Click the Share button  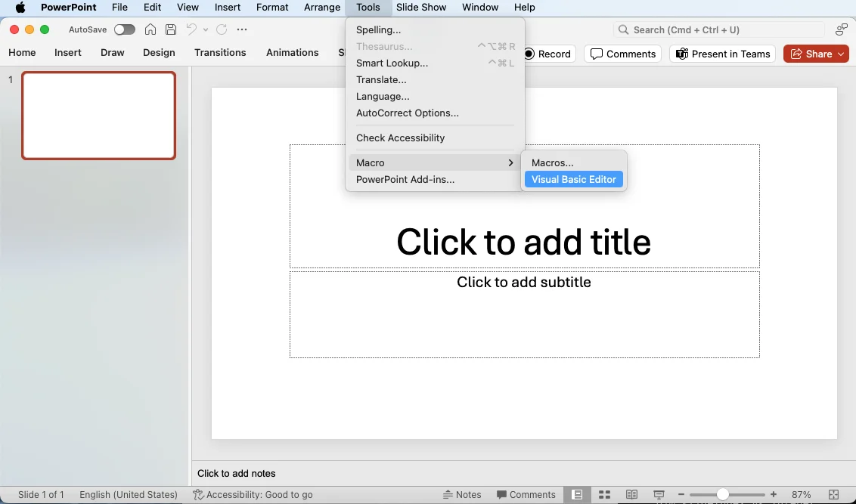coord(811,54)
